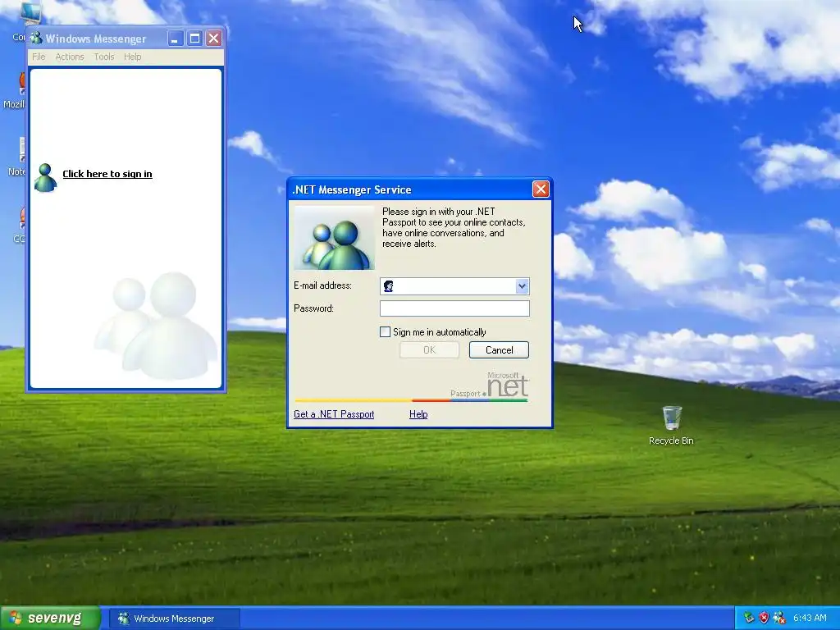Viewport: 840px width, 630px height.
Task: Click the Messenger icon in system tray
Action: click(779, 618)
